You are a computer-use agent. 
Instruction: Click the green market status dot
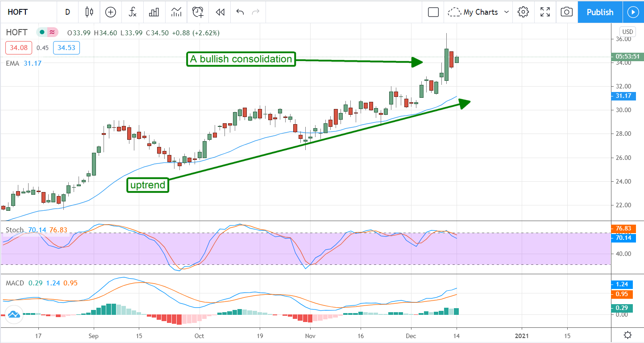click(42, 32)
